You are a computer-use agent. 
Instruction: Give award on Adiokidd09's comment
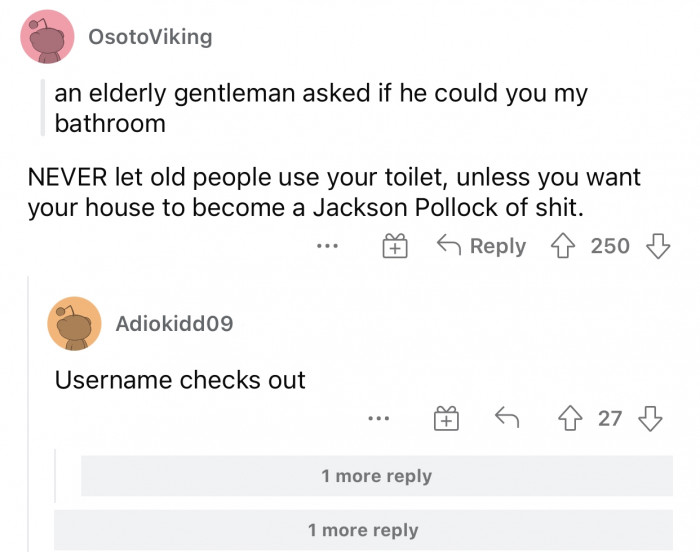coord(446,418)
